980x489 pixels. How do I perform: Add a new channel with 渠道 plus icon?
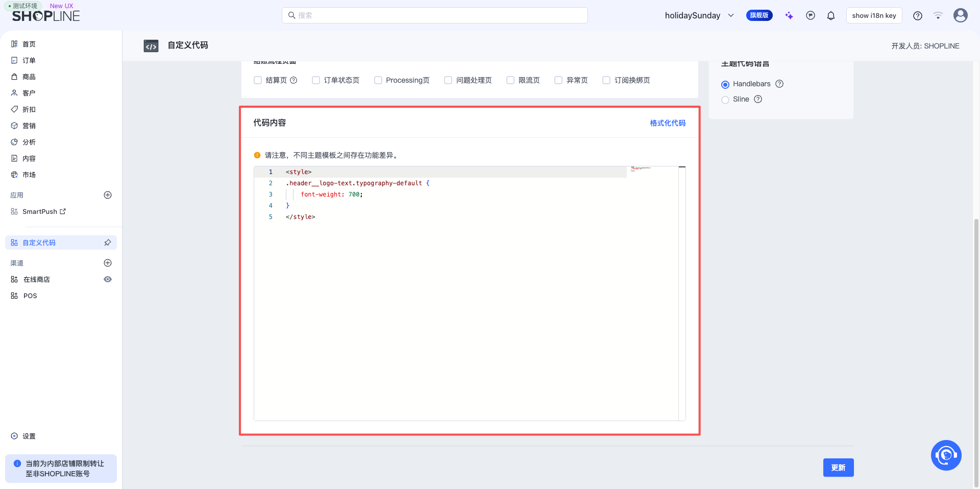[108, 263]
